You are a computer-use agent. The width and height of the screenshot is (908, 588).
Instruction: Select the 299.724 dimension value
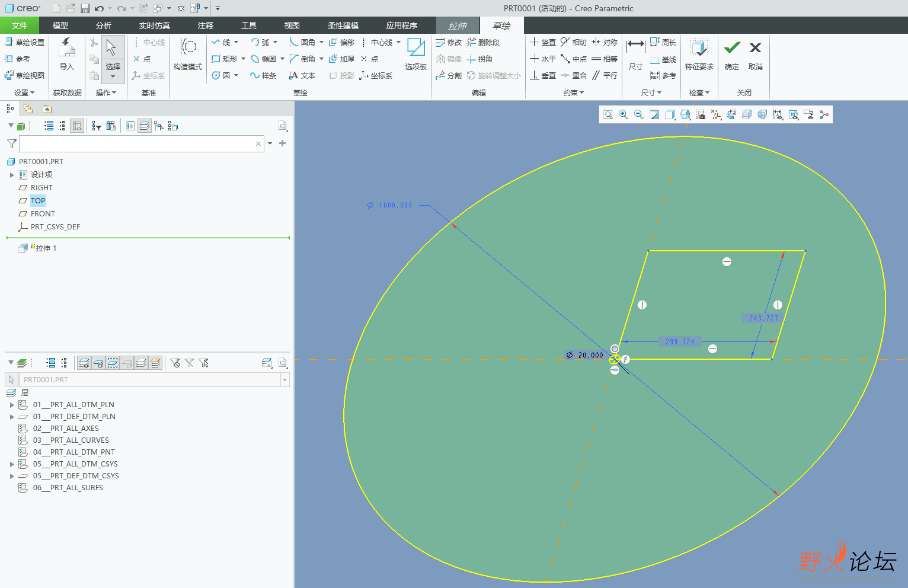pos(680,341)
